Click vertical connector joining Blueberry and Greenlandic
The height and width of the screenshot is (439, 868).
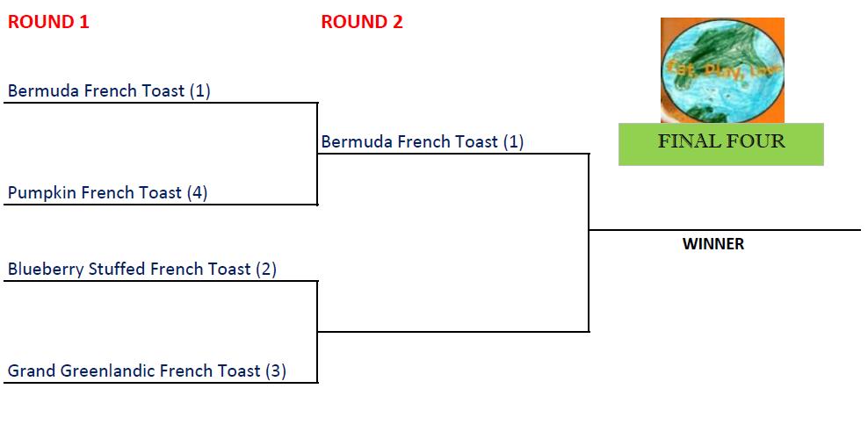[317, 332]
